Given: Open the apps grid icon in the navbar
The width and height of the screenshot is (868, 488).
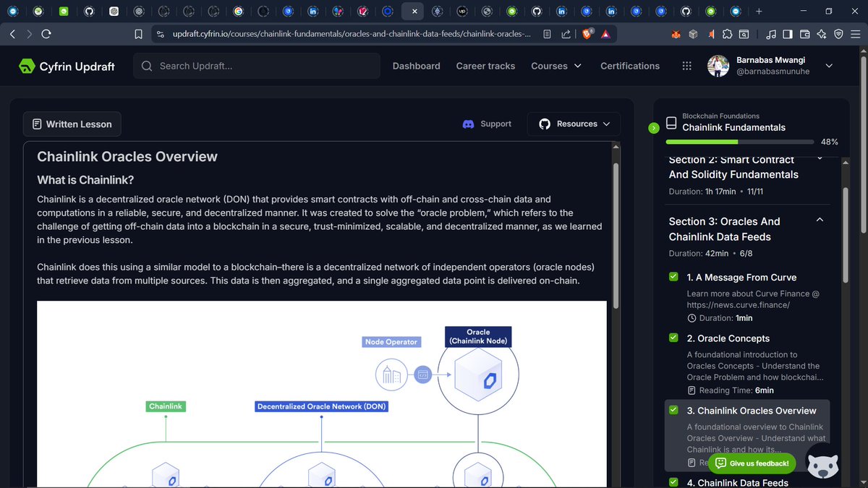Looking at the screenshot, I should tap(686, 66).
